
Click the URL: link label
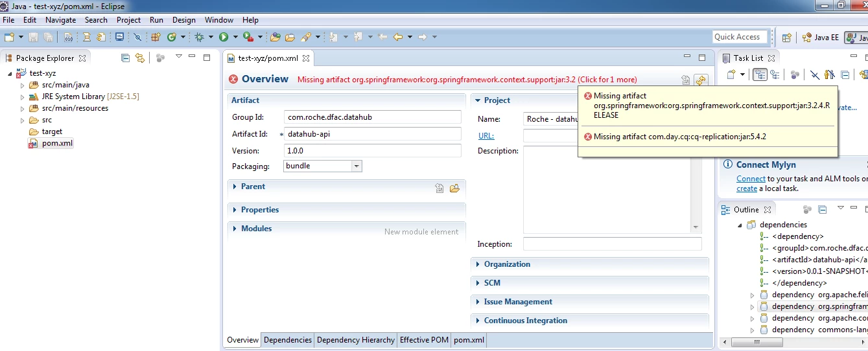486,136
